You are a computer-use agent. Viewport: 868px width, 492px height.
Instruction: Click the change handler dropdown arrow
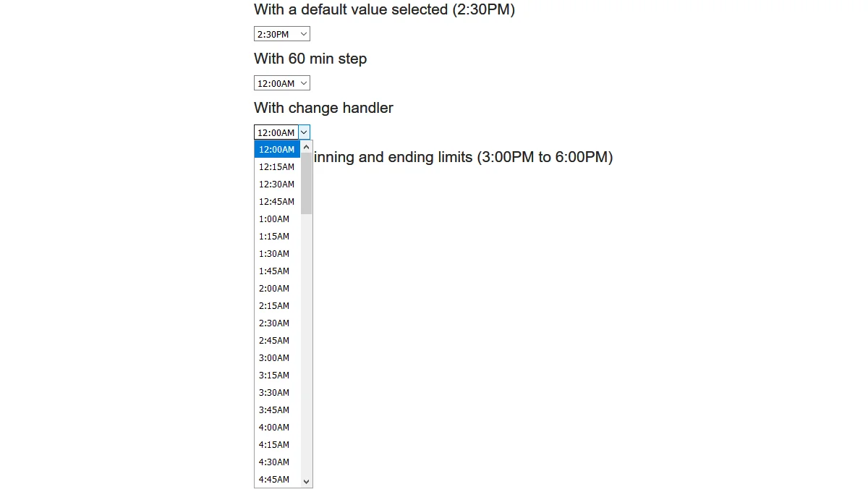[303, 132]
